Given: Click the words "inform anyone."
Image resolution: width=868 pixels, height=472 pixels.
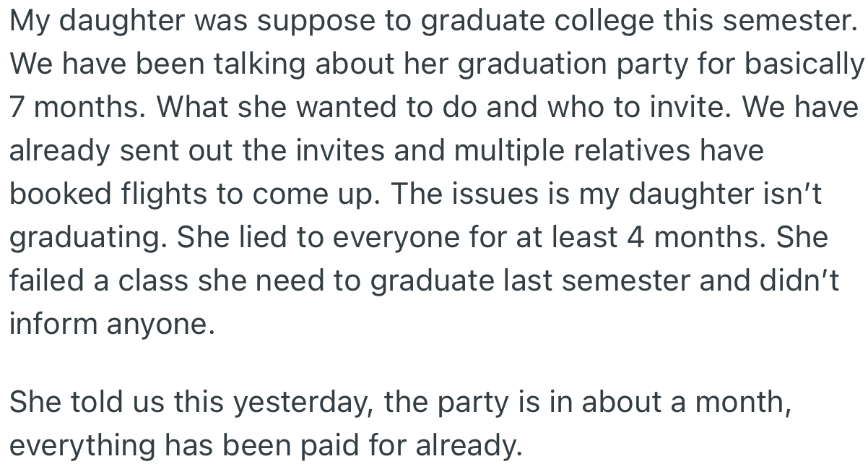Looking at the screenshot, I should pyautogui.click(x=111, y=324).
